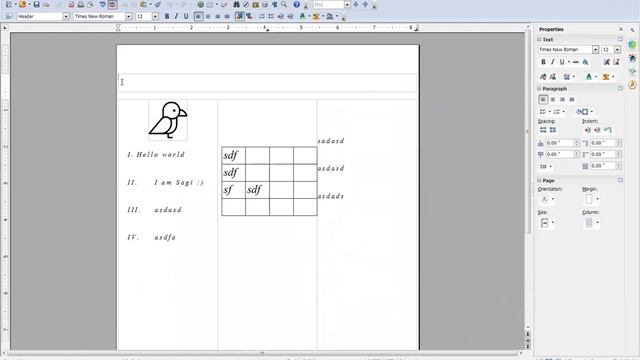This screenshot has height=360, width=640.
Task: Switch to the Navigator sidebar tab
Action: [632, 85]
